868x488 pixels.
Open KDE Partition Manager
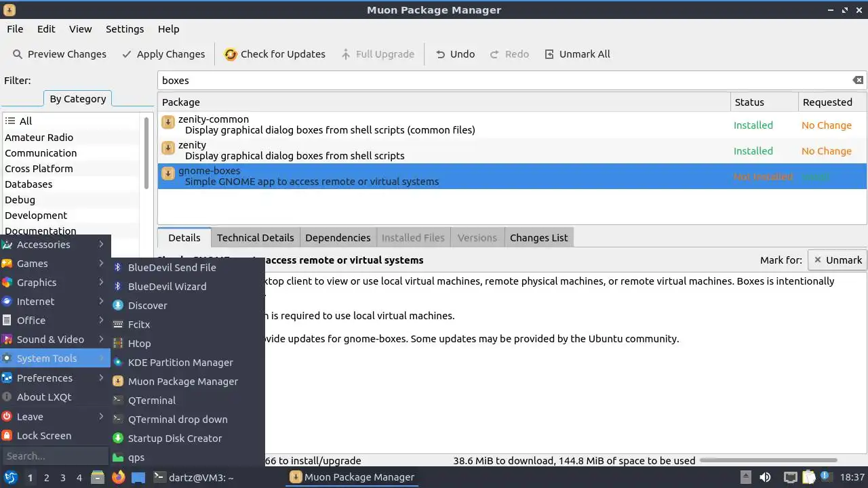[x=188, y=363]
